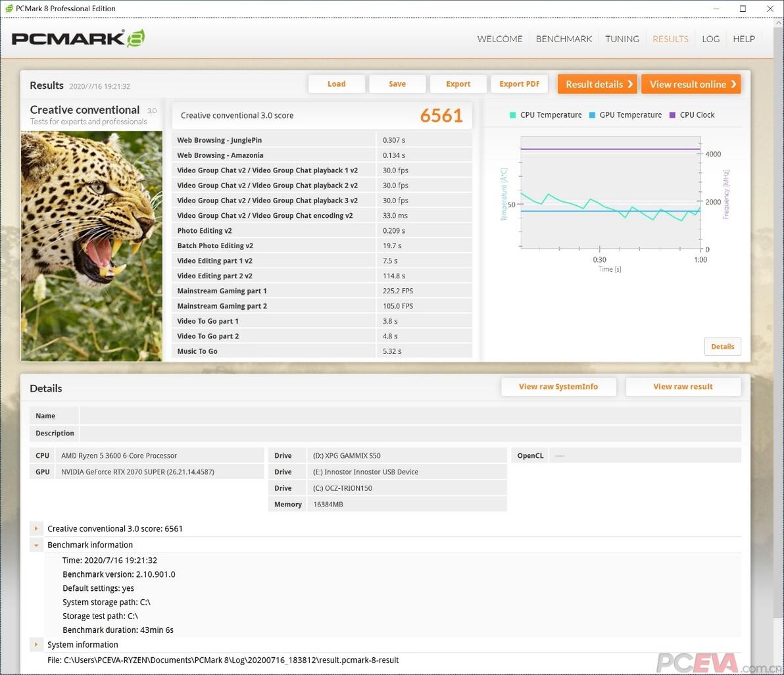This screenshot has width=784, height=675.
Task: Close the PCMark 8 window
Action: point(770,9)
